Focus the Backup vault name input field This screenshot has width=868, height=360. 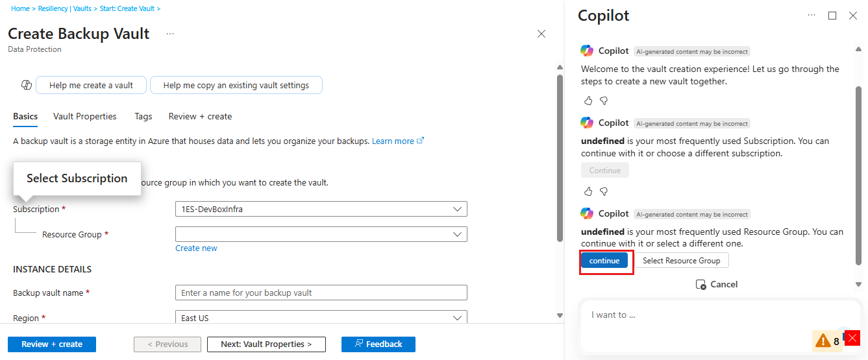coord(321,293)
